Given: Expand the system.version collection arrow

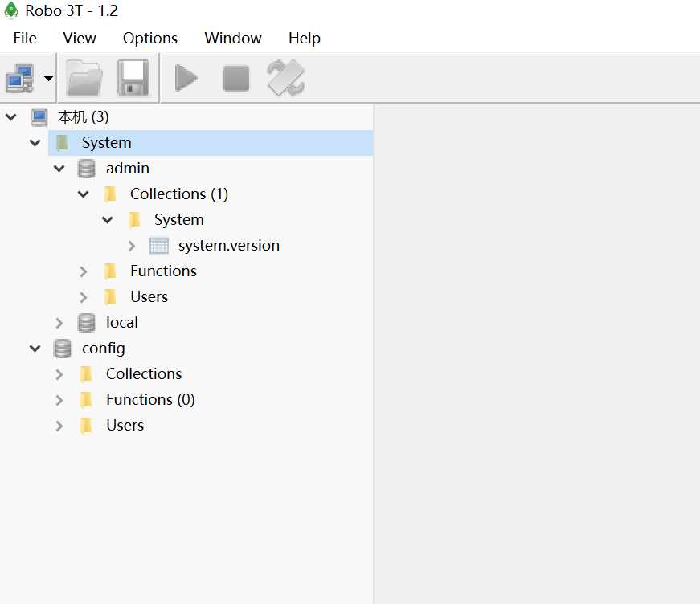Looking at the screenshot, I should pyautogui.click(x=131, y=246).
